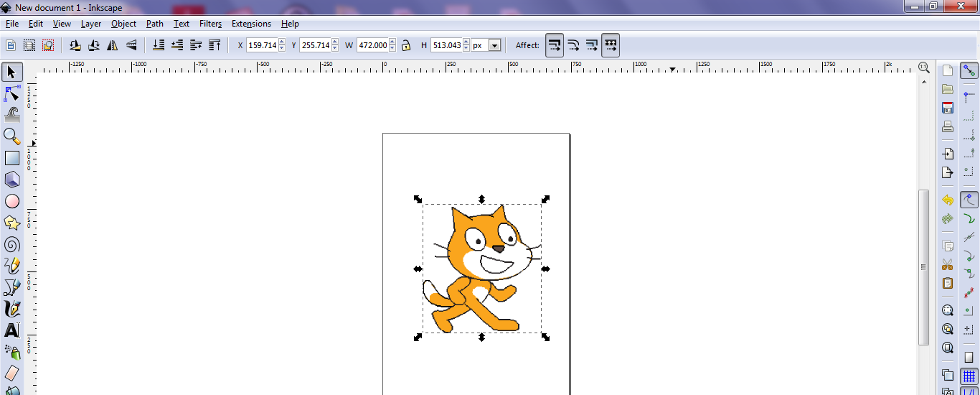Toggle affect stroke width scaling

tap(555, 45)
